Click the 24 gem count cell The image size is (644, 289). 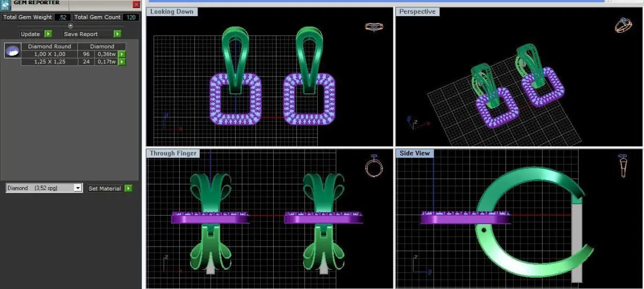click(x=86, y=62)
